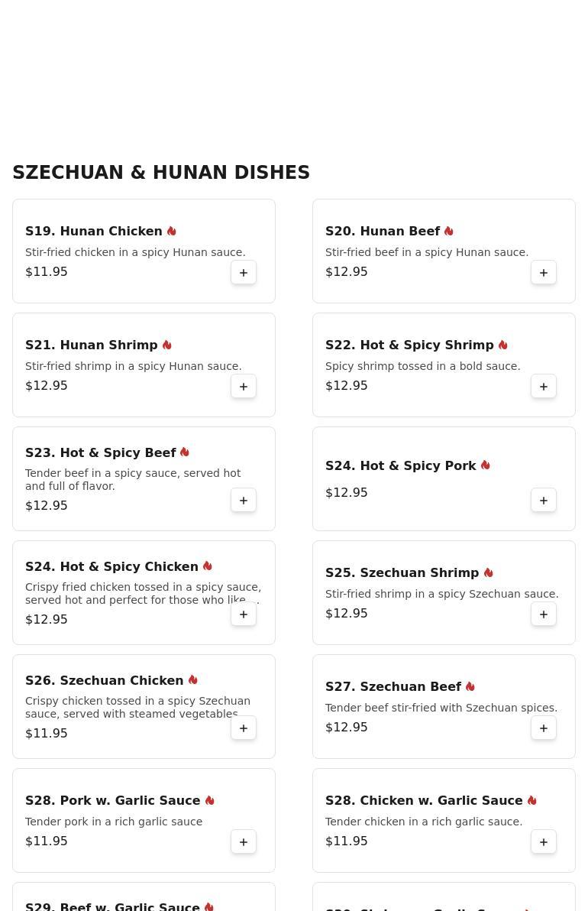Open S19. Hunan Chicken item title

click(94, 231)
